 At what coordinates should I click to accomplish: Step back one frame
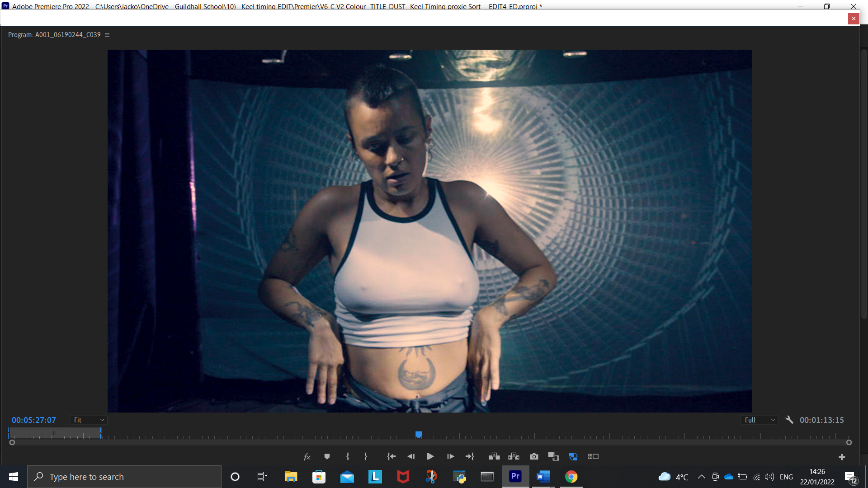click(x=410, y=457)
